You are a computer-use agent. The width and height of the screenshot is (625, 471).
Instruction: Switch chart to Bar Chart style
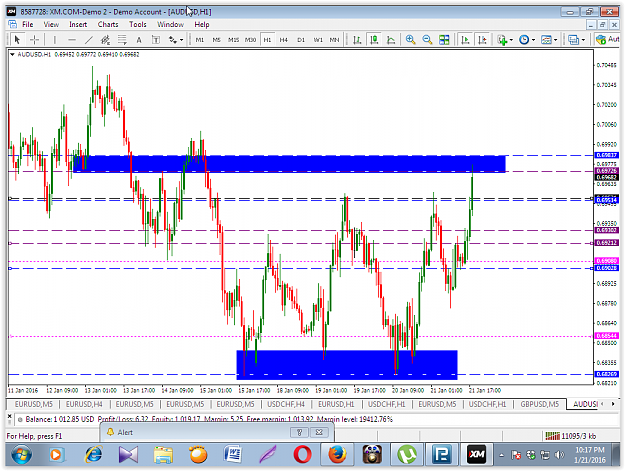(x=357, y=39)
